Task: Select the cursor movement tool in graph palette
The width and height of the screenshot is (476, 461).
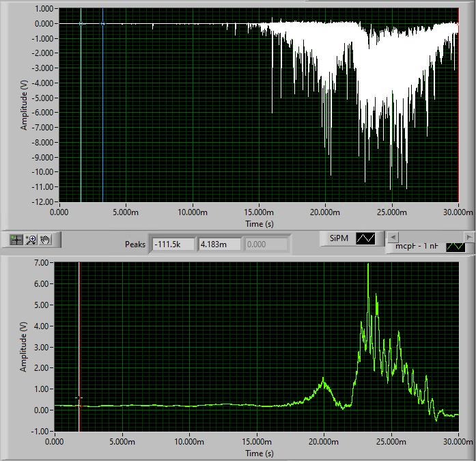Action: 16,240
